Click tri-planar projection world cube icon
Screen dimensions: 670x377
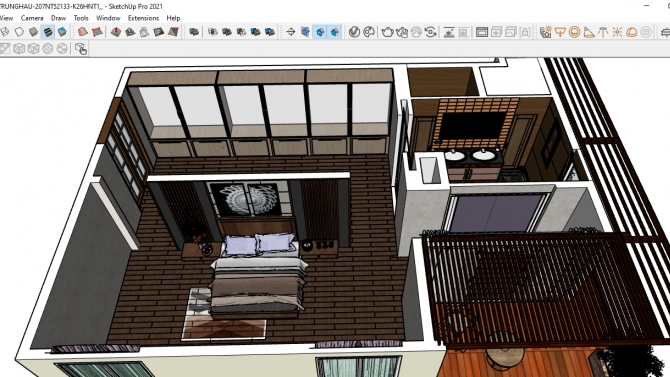19,49
